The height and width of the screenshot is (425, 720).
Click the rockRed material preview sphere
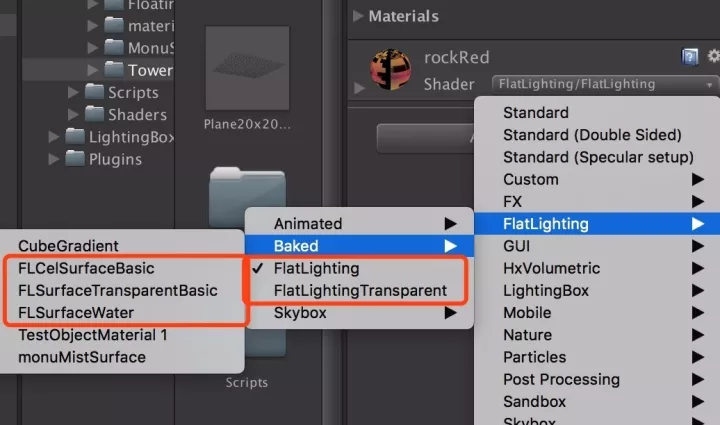(390, 70)
